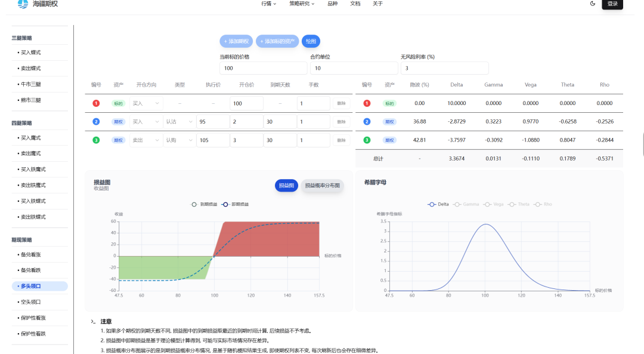The image size is (644, 354).
Task: Click the 海疆期权 logo icon
Action: [x=23, y=4]
